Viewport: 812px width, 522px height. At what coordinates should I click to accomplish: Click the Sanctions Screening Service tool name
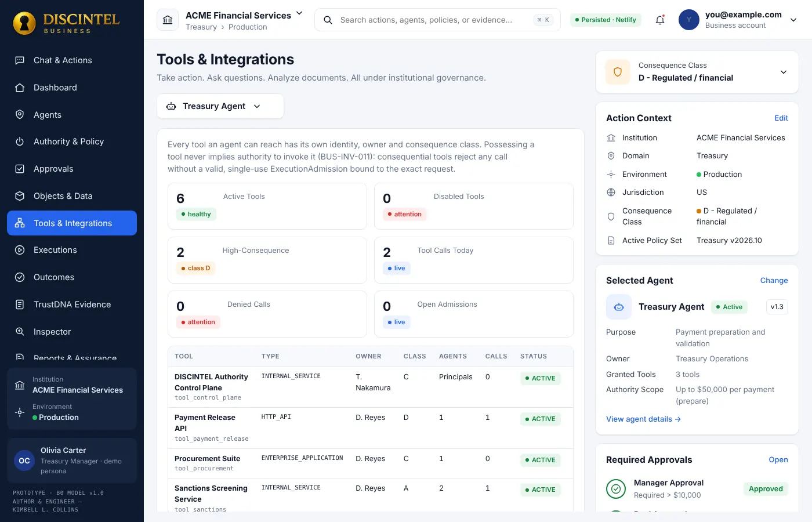coord(211,494)
